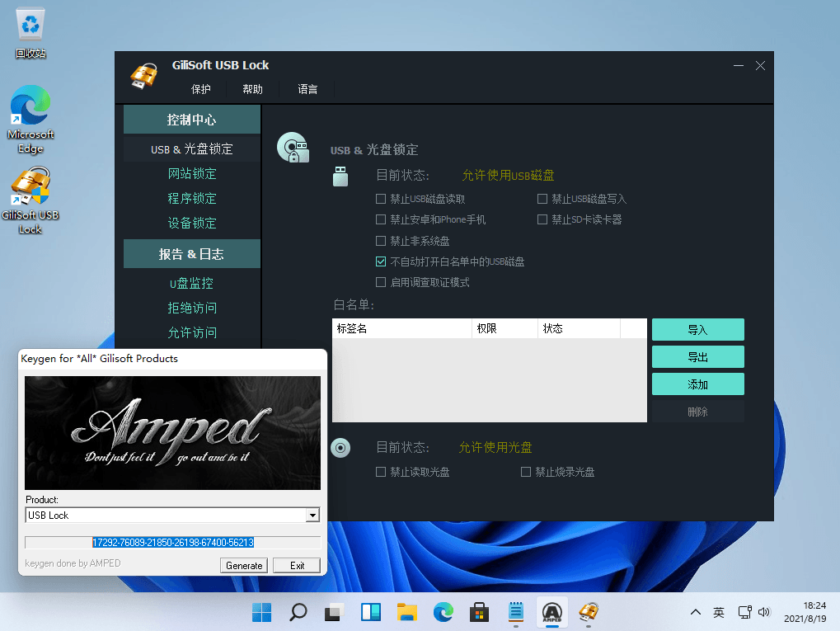Open Notepad app in taskbar
Screen dimensions: 840x631
(x=516, y=612)
